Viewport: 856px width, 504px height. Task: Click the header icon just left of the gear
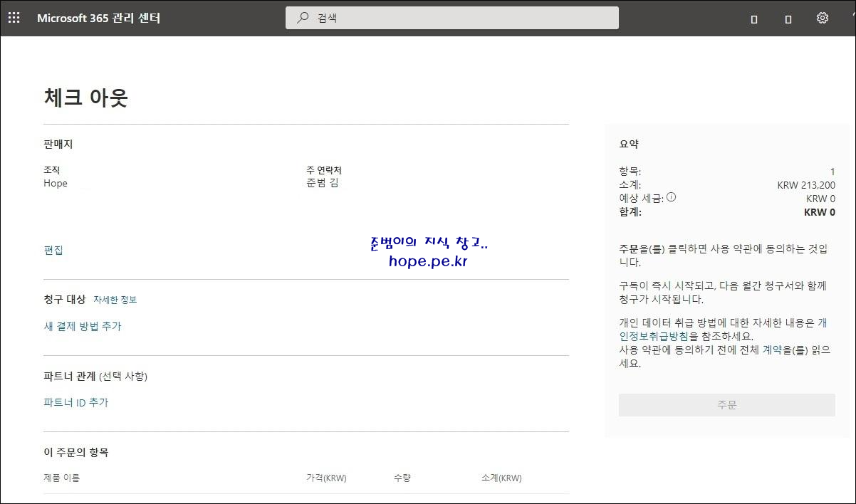788,19
